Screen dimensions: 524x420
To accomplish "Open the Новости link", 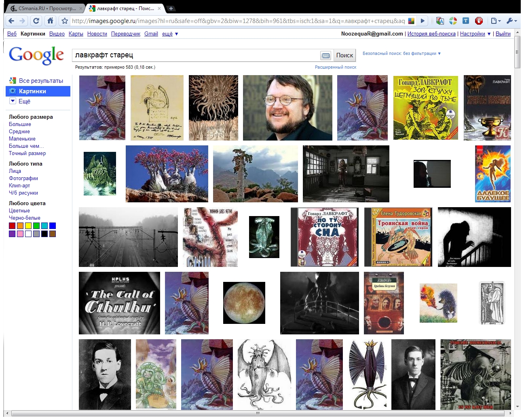I will coord(97,34).
